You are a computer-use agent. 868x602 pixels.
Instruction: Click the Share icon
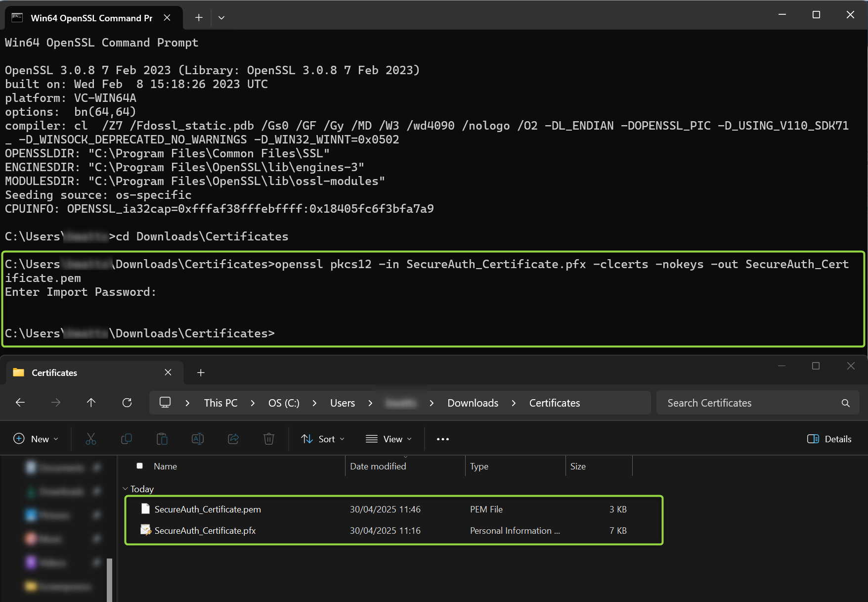[233, 439]
